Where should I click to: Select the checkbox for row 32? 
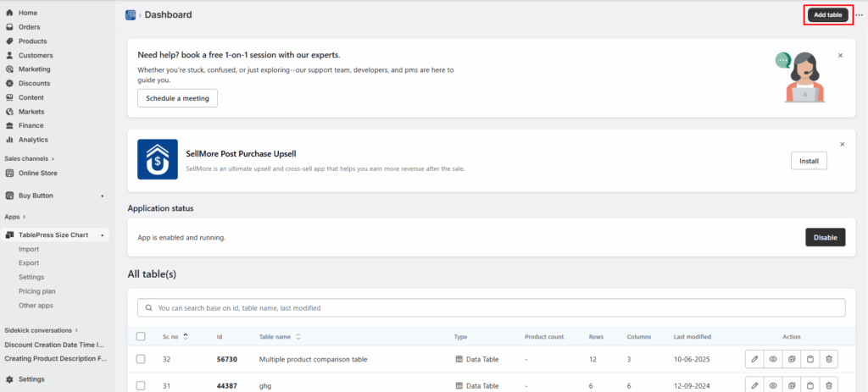(141, 359)
